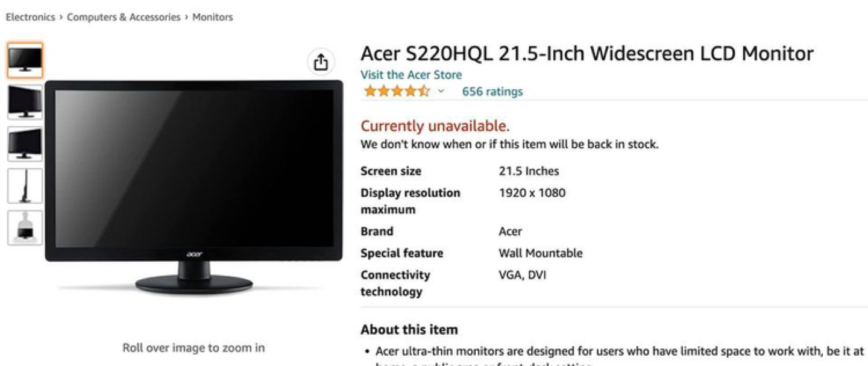
Task: Click the product title Acer S220HQL
Action: [x=587, y=54]
